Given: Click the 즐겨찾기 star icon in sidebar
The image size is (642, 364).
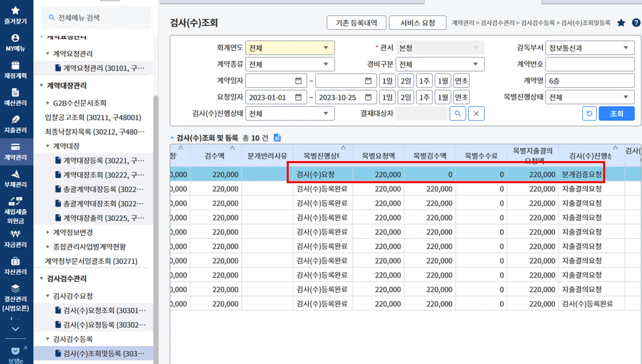Looking at the screenshot, I should coord(15,11).
